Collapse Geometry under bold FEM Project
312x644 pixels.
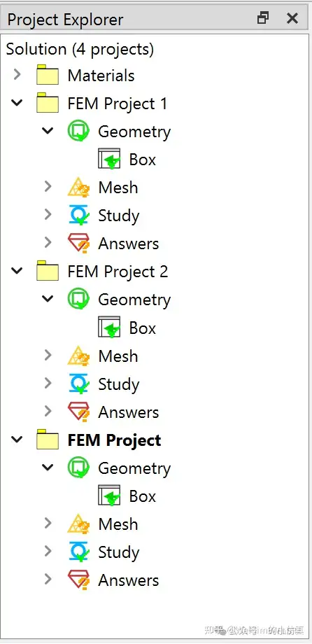click(48, 468)
